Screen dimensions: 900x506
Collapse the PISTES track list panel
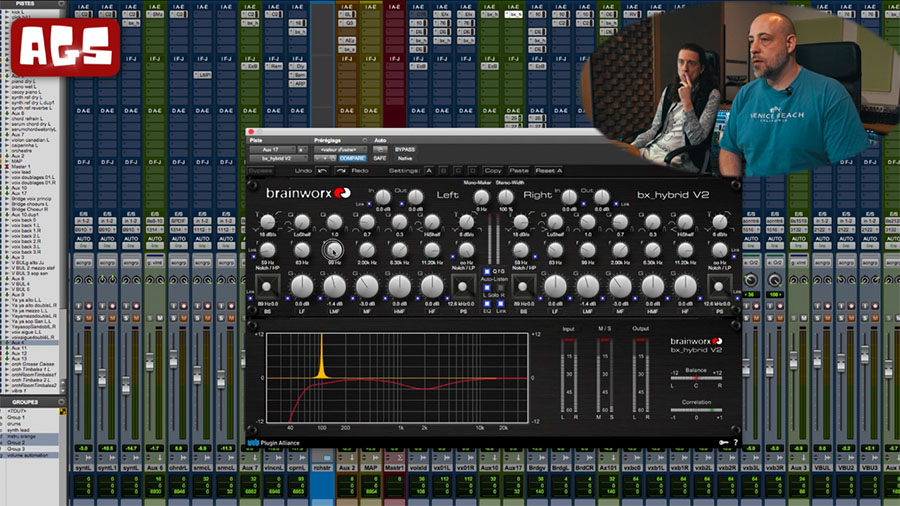click(x=61, y=3)
